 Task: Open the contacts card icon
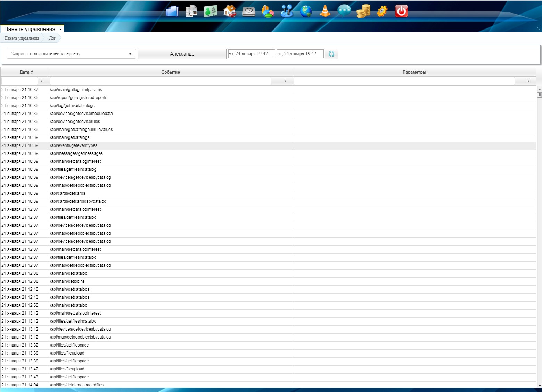[x=210, y=11]
